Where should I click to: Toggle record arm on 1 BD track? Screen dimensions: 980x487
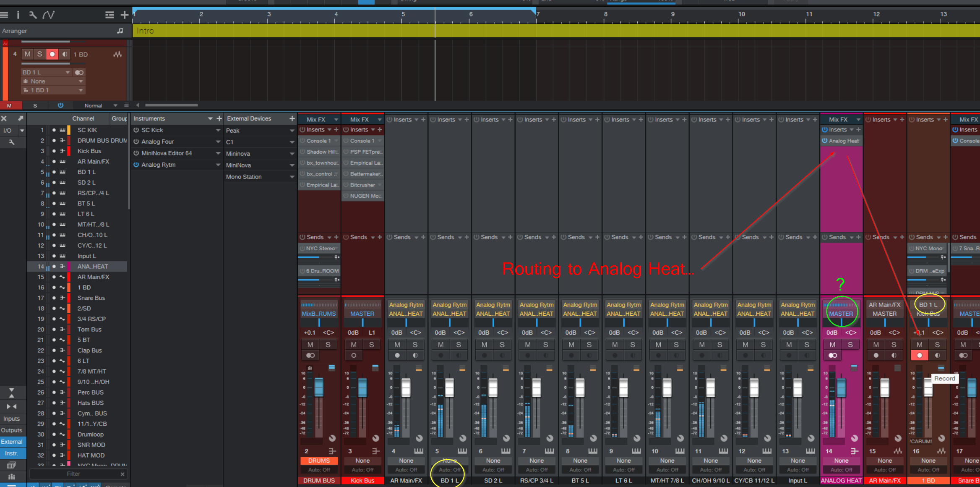(52, 54)
